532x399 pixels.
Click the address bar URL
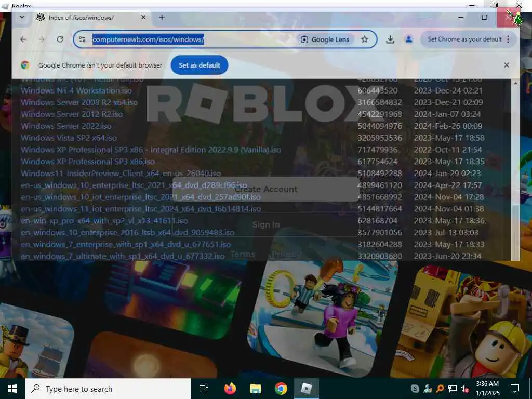(148, 39)
